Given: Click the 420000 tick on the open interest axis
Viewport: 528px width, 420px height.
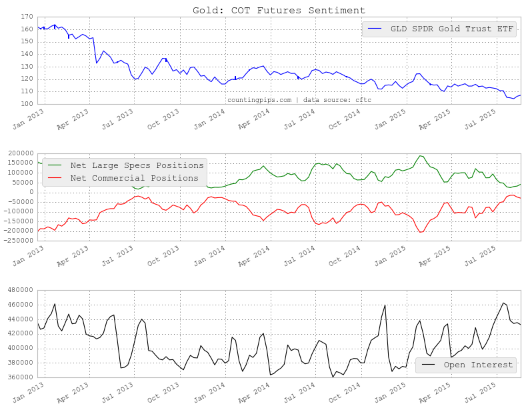Looking at the screenshot, I should [x=21, y=333].
